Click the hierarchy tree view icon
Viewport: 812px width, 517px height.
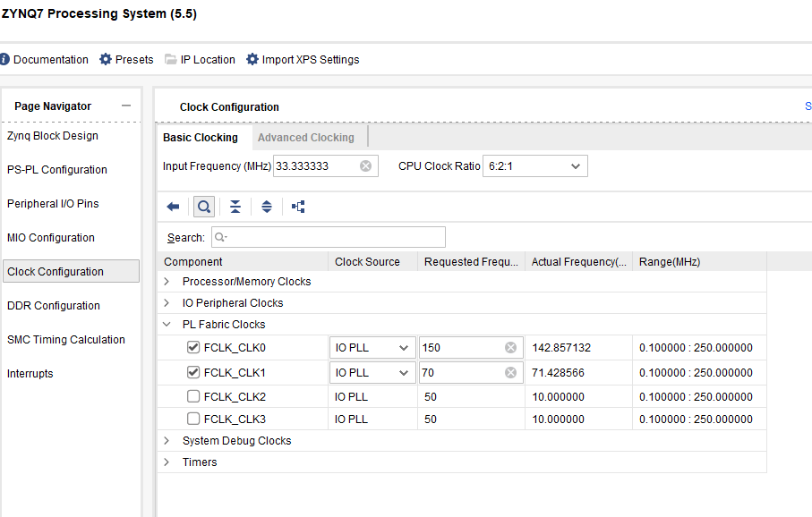click(x=298, y=207)
